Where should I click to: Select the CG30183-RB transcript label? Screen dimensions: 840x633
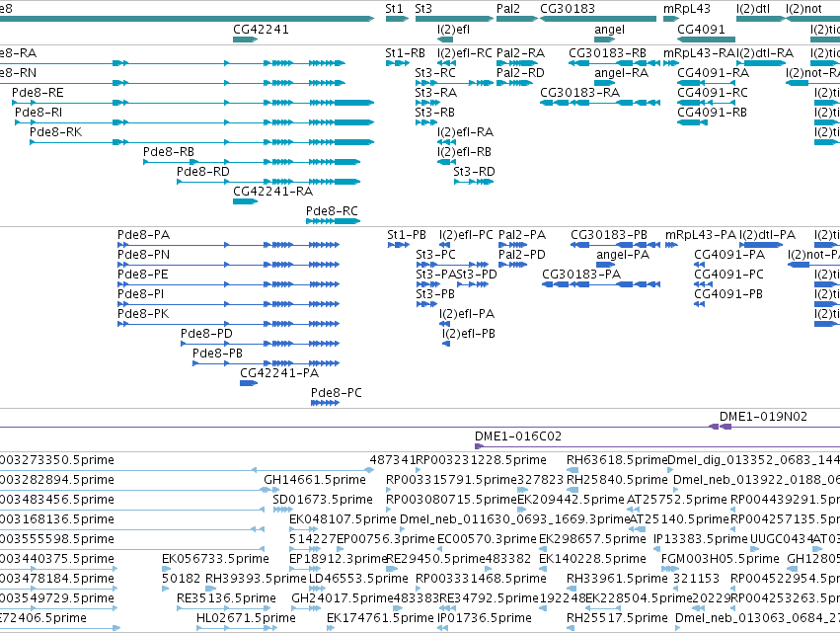(607, 53)
